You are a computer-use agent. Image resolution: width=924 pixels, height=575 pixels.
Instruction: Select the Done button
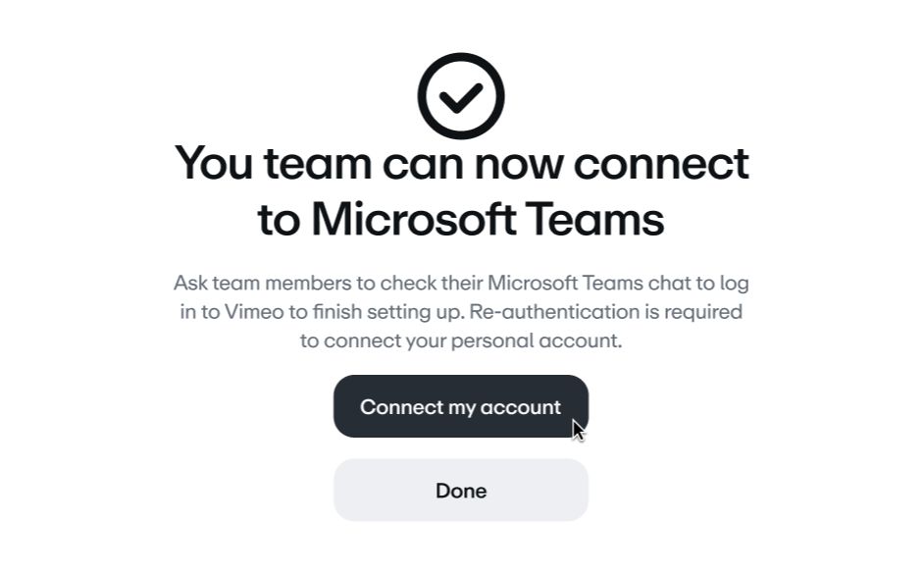coord(461,490)
